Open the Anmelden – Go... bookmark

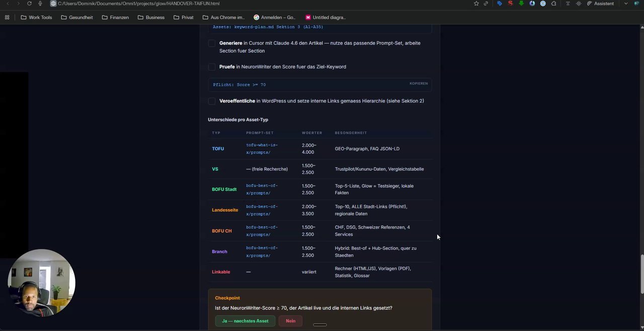(275, 17)
